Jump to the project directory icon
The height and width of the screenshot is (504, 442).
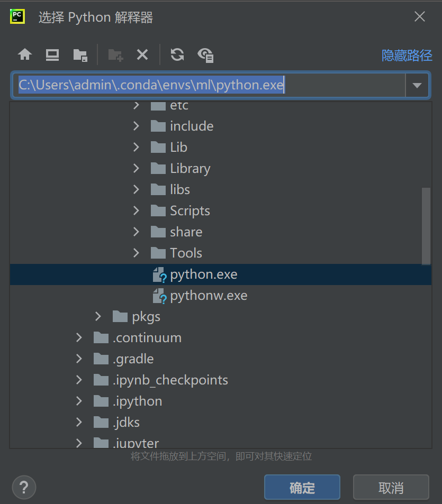pyautogui.click(x=80, y=56)
